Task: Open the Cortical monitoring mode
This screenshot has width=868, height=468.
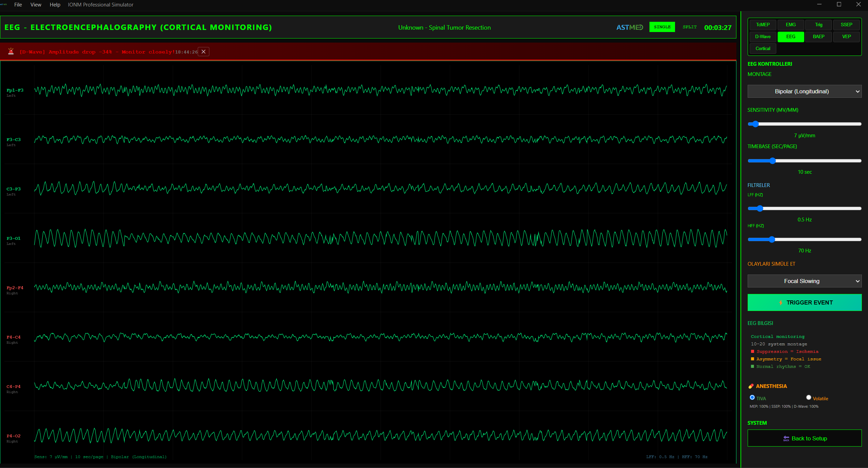Action: 762,48
